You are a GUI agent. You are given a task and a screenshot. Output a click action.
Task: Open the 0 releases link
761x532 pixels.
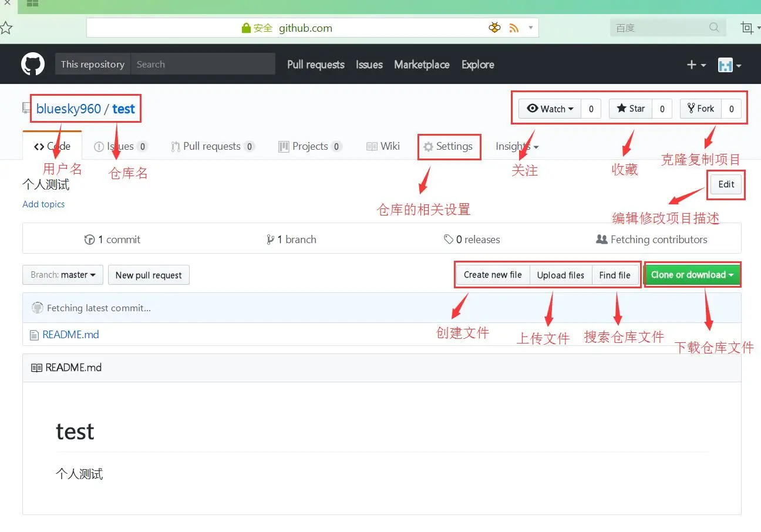point(472,240)
